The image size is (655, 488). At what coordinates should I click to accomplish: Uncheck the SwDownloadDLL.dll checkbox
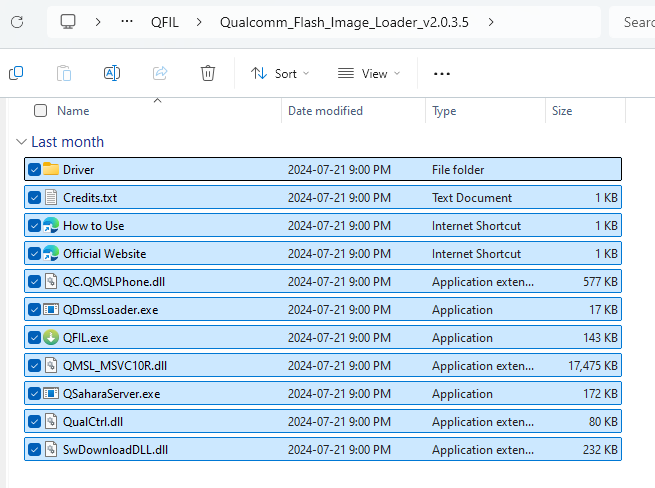pos(34,450)
